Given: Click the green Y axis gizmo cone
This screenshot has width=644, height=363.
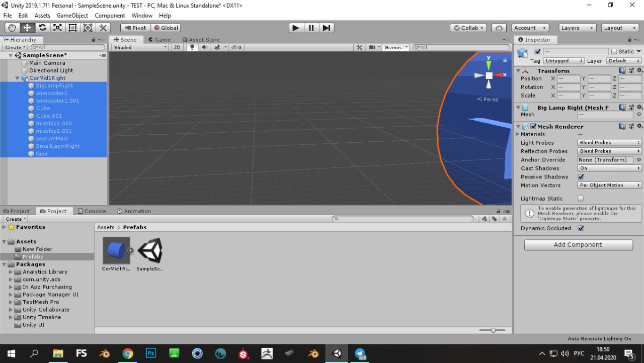Looking at the screenshot, I should (x=489, y=66).
